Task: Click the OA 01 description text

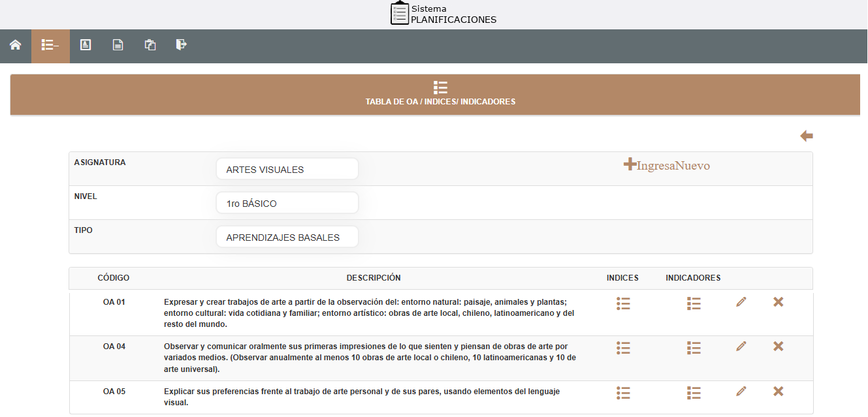Action: point(369,313)
